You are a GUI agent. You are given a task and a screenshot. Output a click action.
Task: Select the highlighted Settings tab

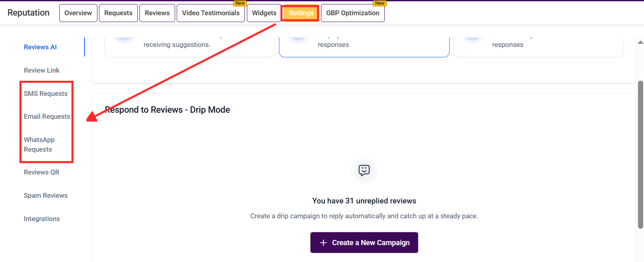point(301,13)
